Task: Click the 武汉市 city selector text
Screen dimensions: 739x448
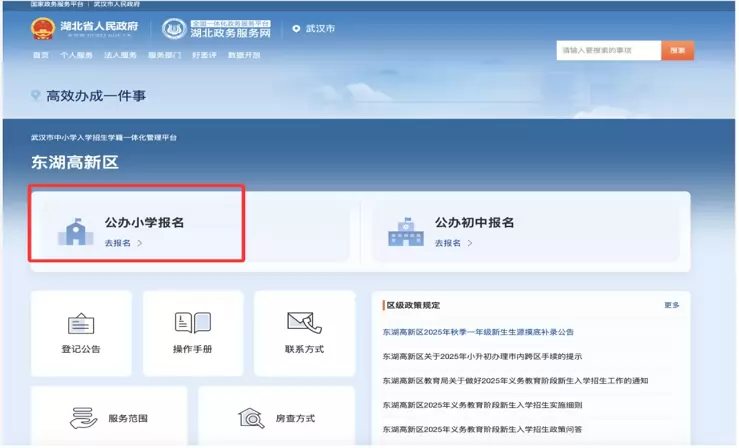Action: coord(320,29)
